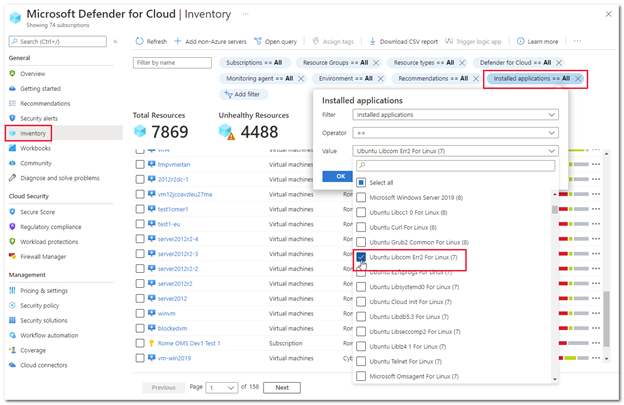The width and height of the screenshot is (624, 405).
Task: Open the Installed applications == All filter
Action: 531,79
